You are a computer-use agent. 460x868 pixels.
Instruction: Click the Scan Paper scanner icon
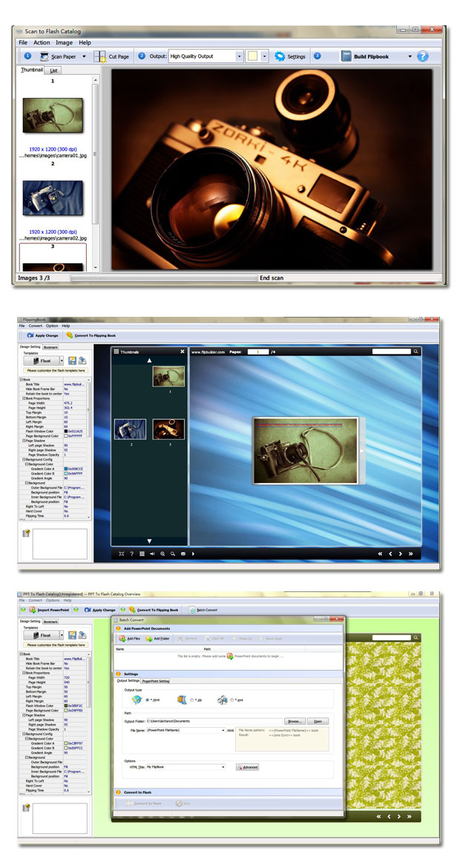[x=45, y=56]
